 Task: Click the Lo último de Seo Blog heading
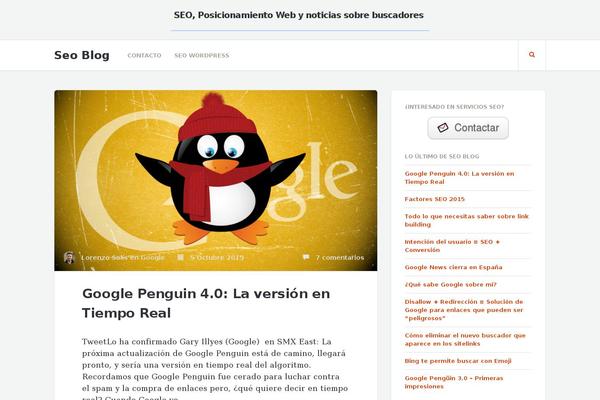point(442,156)
